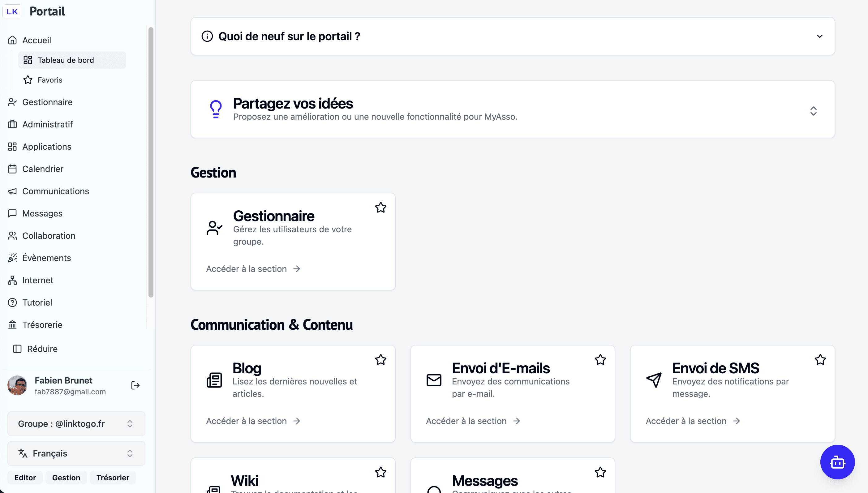Change language with the Français dropdown
The height and width of the screenshot is (493, 868).
coord(75,453)
